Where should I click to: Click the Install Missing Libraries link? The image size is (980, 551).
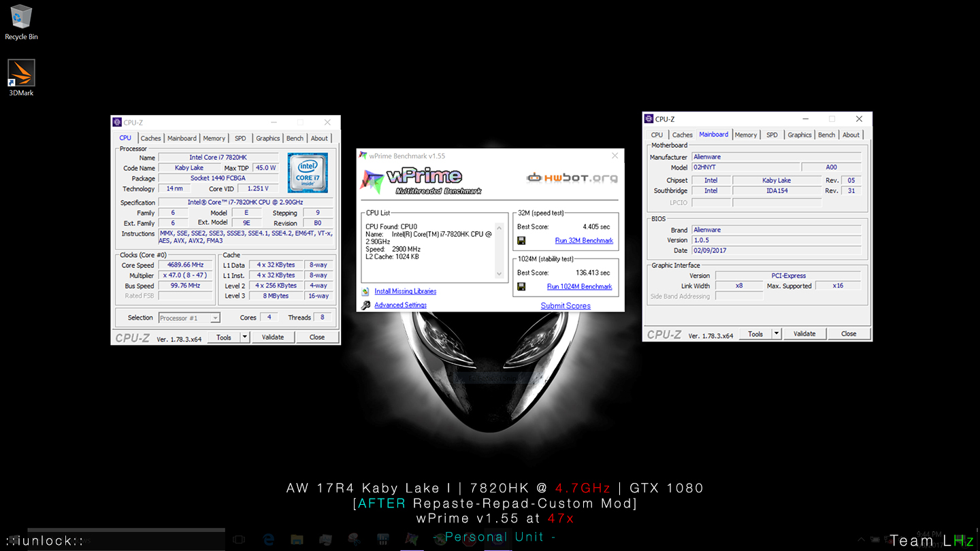click(x=405, y=291)
